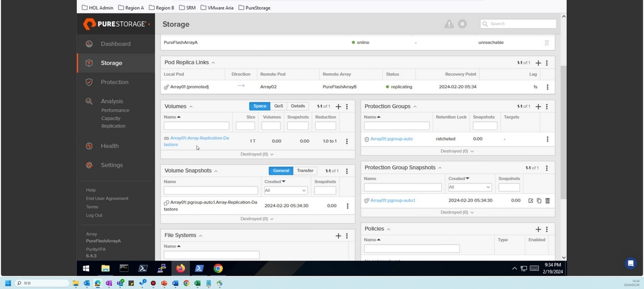Click Chrome icon in inner taskbar
The image size is (644, 289).
218,269
